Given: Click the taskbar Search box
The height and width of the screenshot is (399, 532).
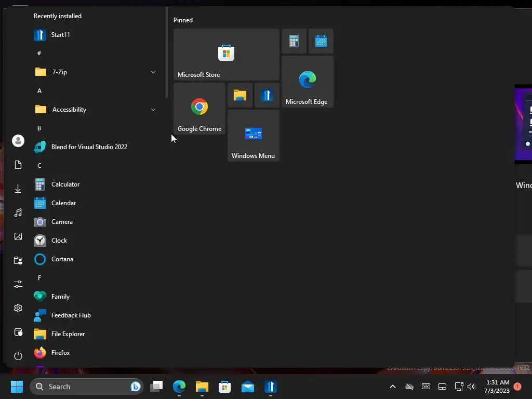Looking at the screenshot, I should click(87, 387).
